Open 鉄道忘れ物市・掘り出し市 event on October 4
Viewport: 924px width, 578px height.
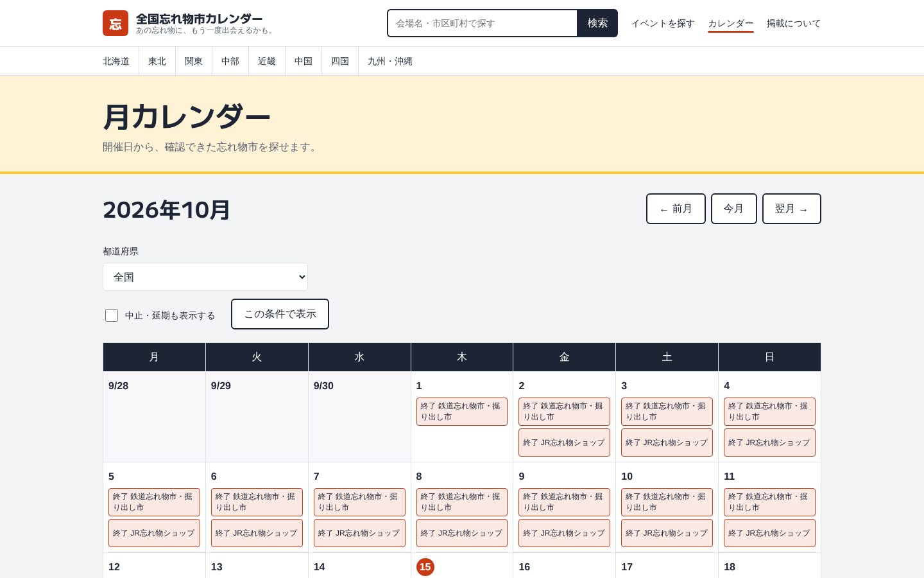tap(769, 412)
